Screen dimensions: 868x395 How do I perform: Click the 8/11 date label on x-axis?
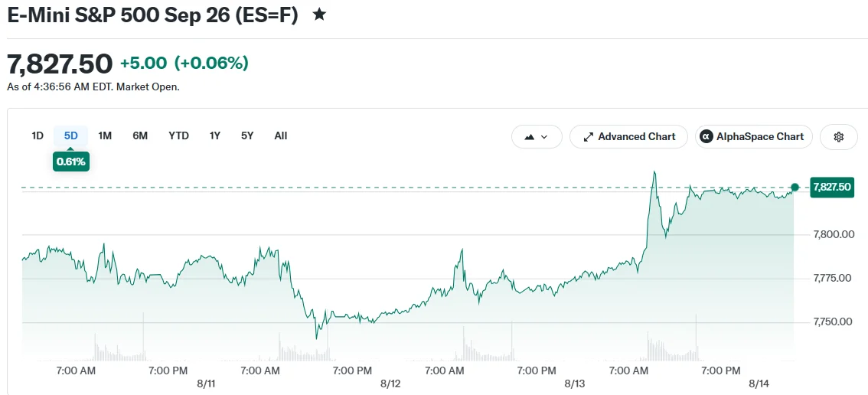coord(205,384)
